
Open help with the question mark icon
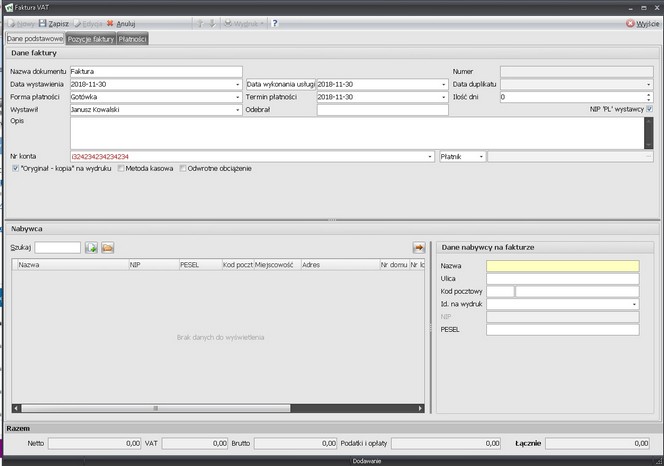point(274,22)
